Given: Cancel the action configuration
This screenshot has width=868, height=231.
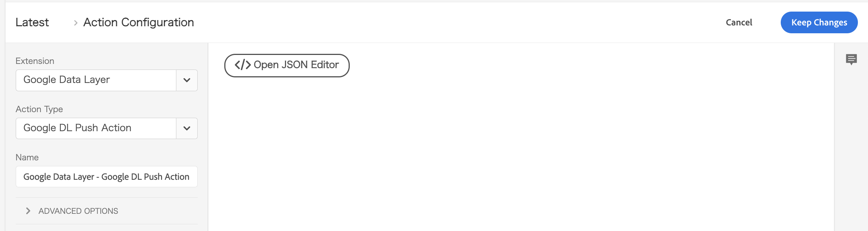Looking at the screenshot, I should (x=739, y=22).
